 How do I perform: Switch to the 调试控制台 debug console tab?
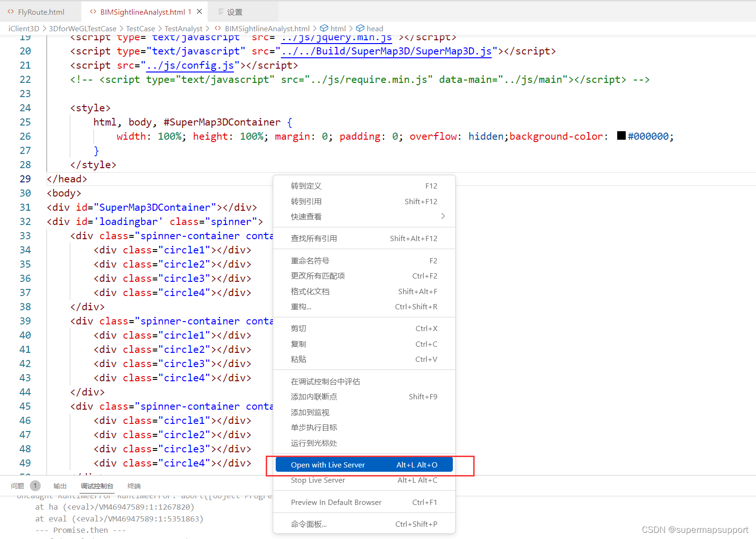pos(97,486)
